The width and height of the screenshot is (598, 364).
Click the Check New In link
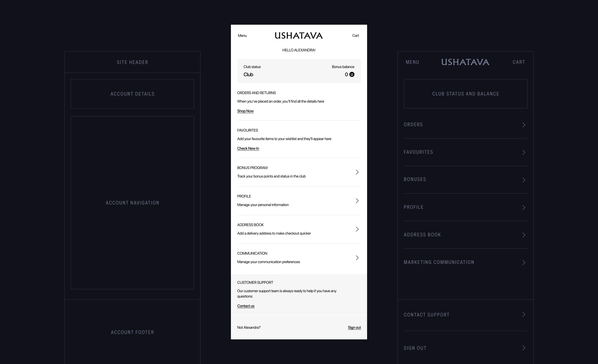(248, 148)
